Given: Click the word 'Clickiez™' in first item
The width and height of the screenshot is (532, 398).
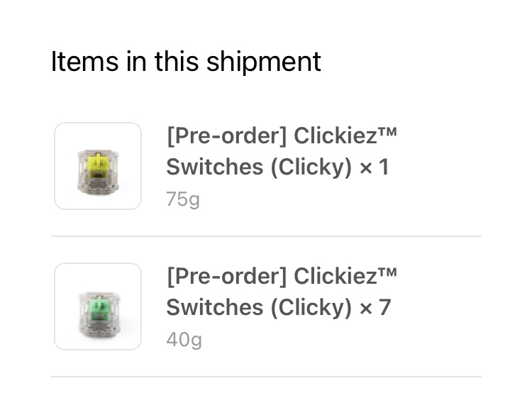Looking at the screenshot, I should (x=345, y=136).
